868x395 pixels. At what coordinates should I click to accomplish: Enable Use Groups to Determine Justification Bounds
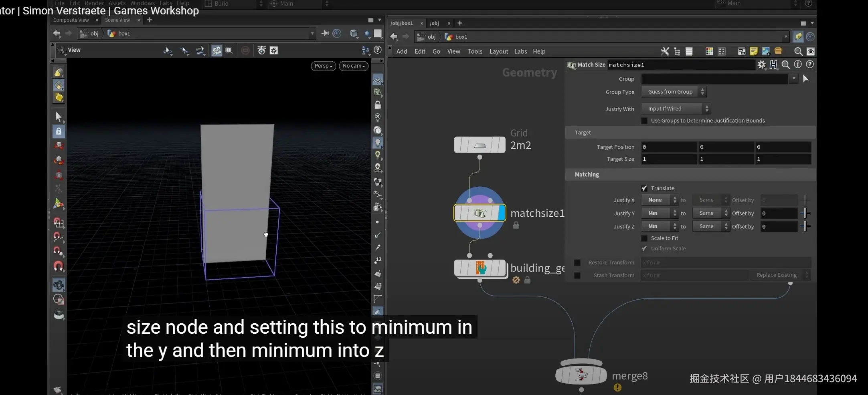644,121
